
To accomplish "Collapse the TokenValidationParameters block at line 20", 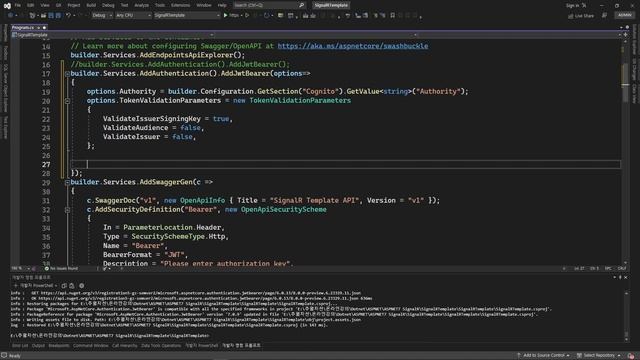I will coord(67,101).
